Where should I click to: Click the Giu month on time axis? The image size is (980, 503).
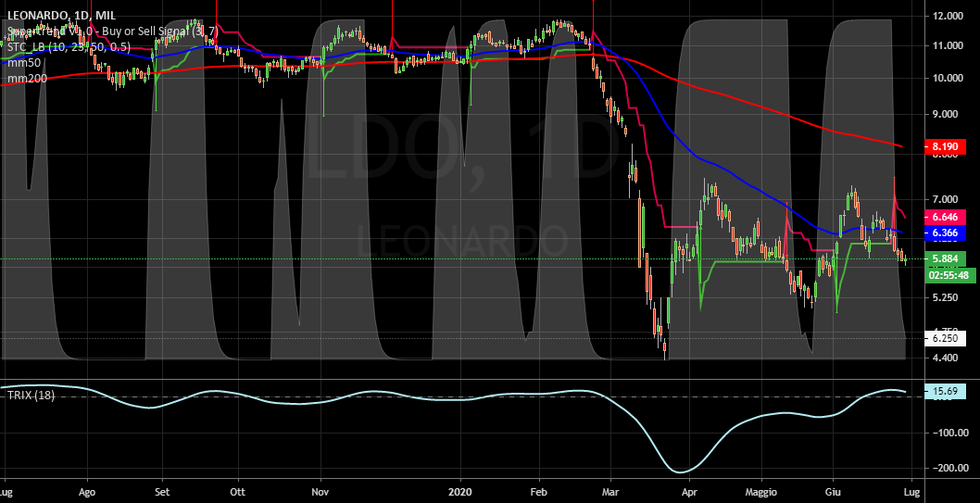click(833, 492)
